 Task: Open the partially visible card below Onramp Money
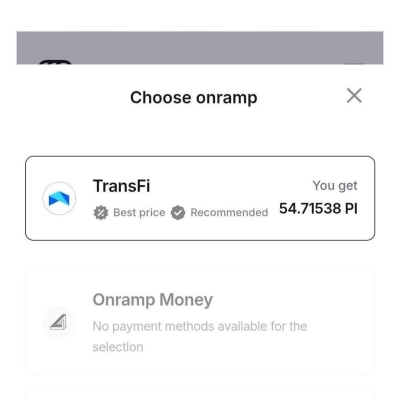point(200,393)
